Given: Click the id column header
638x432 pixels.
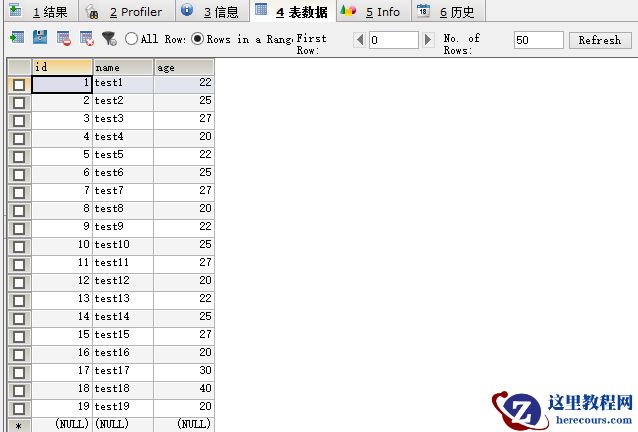Looking at the screenshot, I should [62, 67].
